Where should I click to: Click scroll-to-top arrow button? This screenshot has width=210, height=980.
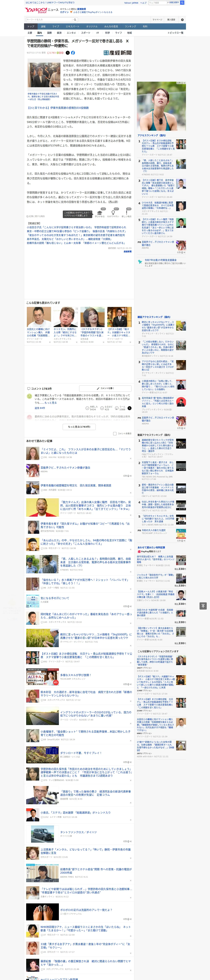203,606
